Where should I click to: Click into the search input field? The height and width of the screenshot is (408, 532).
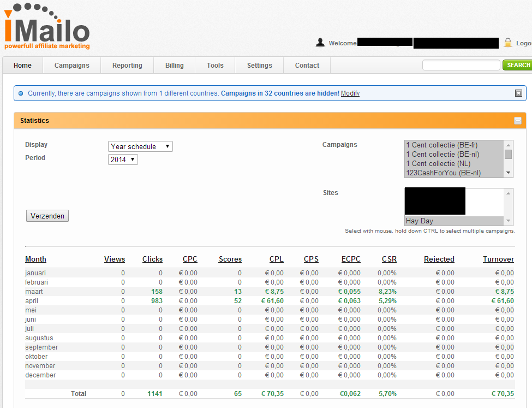click(461, 65)
